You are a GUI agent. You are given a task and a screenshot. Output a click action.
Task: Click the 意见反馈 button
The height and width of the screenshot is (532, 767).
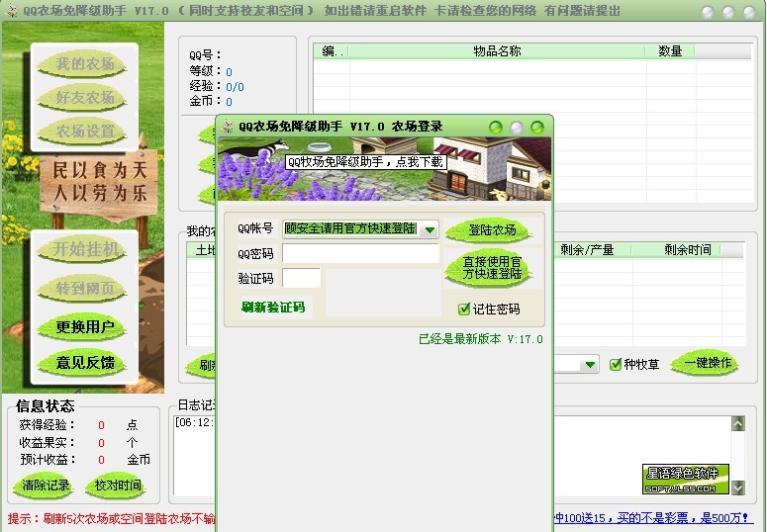tap(83, 362)
